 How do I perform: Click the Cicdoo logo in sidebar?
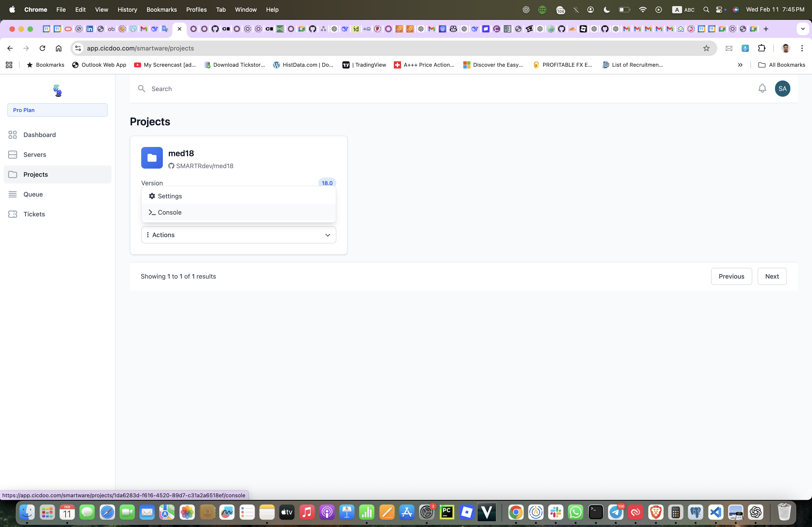[x=57, y=91]
